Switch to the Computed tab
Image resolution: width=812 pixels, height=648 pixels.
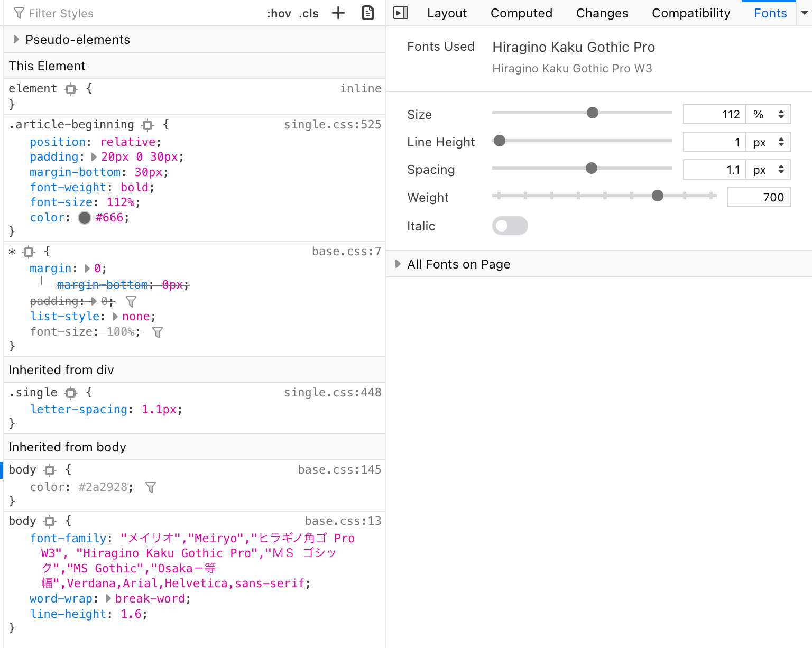click(x=521, y=13)
